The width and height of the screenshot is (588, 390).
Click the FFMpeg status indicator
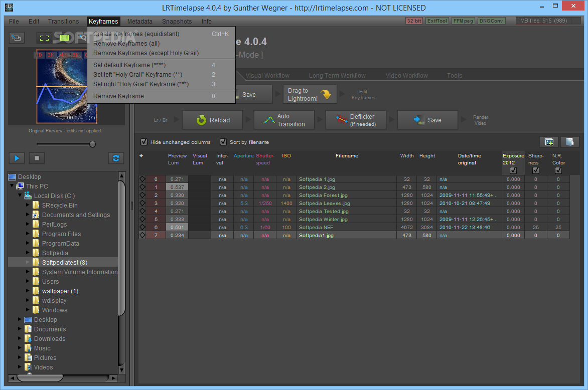(463, 21)
